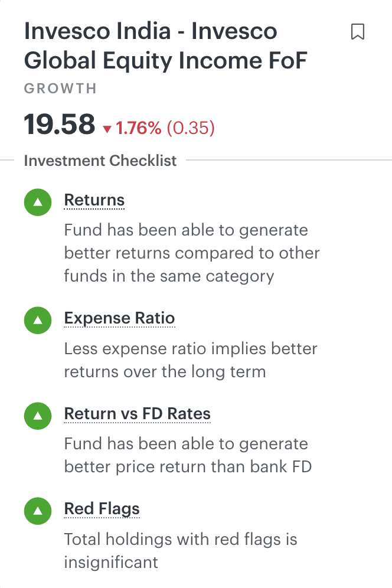Open the Returns checklist link
The image size is (392, 588).
[94, 201]
